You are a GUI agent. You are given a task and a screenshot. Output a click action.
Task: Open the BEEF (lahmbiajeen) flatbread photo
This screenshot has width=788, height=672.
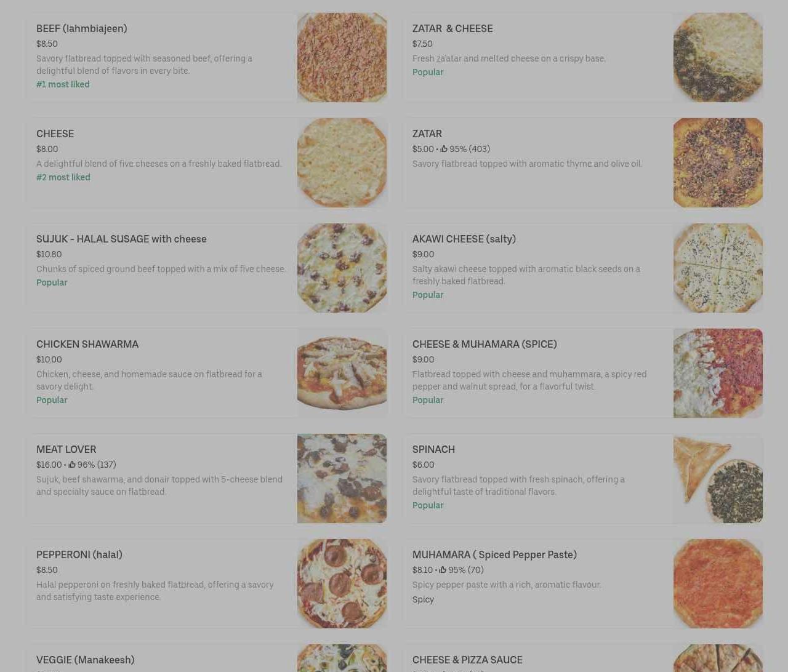tap(342, 57)
